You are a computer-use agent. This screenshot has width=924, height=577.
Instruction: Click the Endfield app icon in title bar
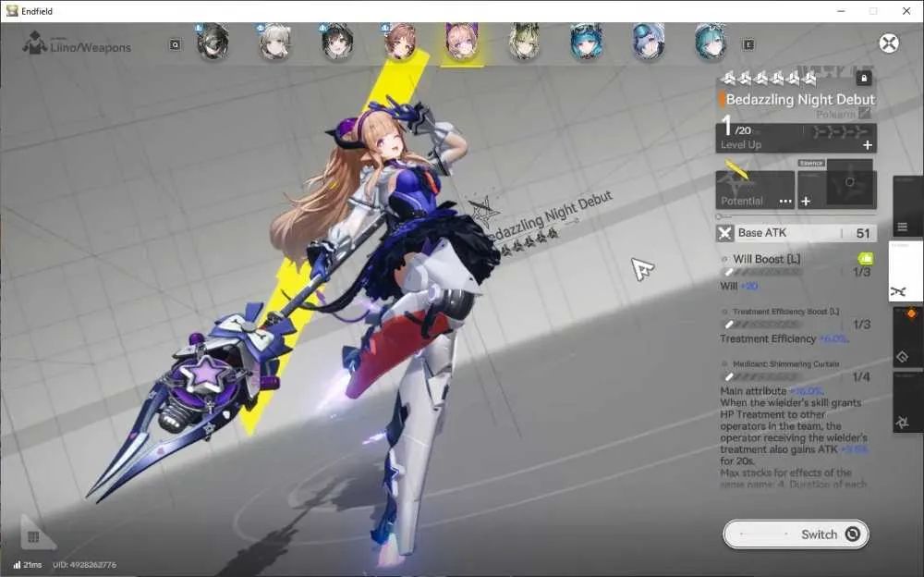coord(12,10)
